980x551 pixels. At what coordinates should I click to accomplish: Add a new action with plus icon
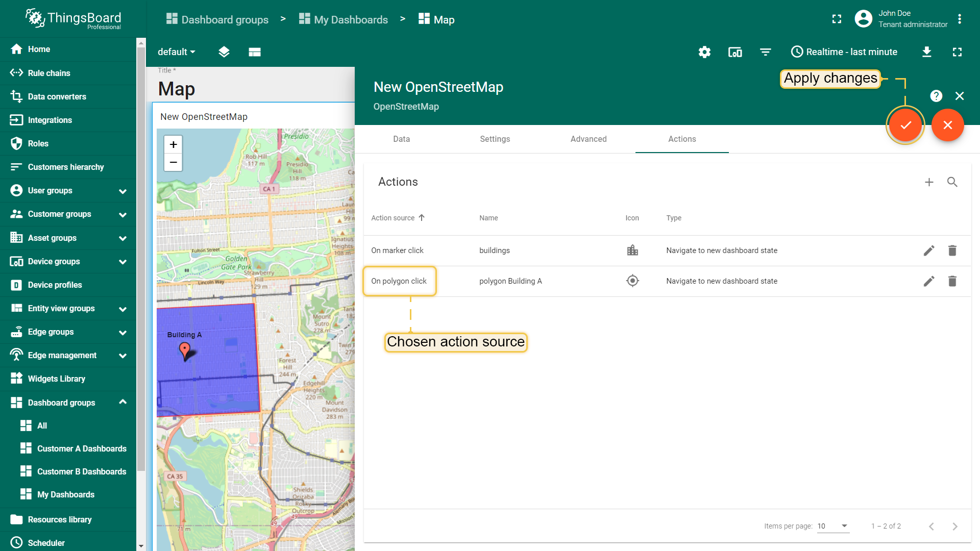click(x=929, y=182)
